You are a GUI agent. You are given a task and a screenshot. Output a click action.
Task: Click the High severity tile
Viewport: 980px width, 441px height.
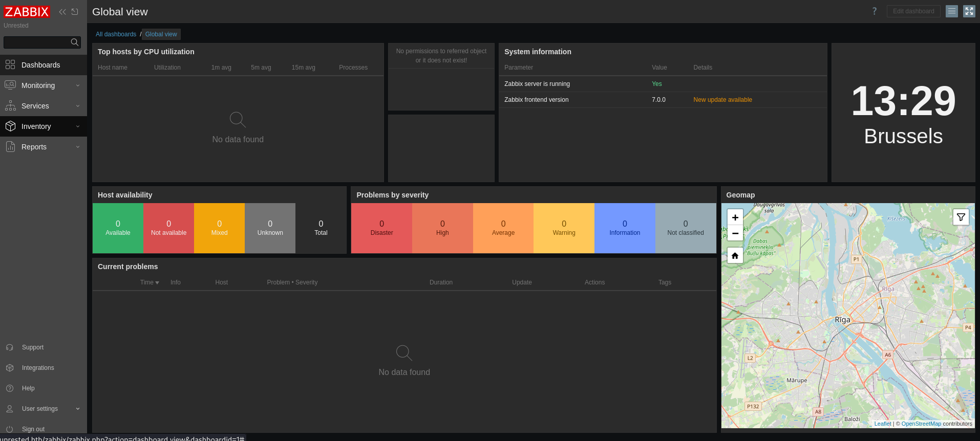pyautogui.click(x=442, y=228)
